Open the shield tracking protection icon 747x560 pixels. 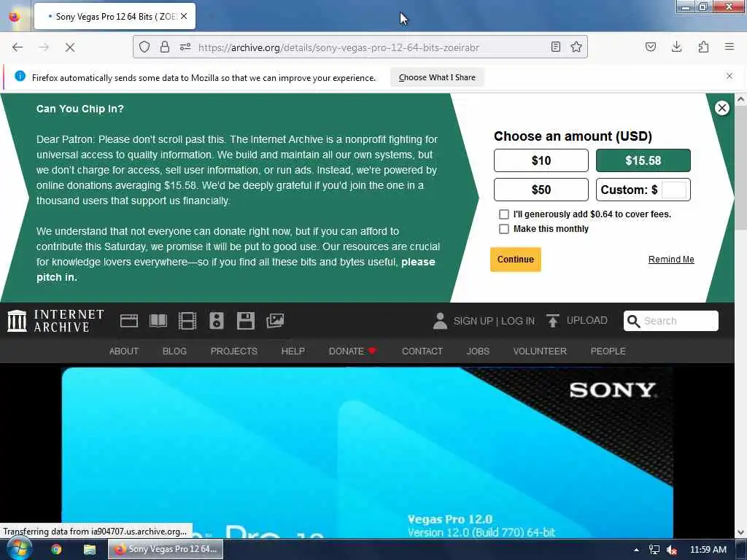pos(144,47)
